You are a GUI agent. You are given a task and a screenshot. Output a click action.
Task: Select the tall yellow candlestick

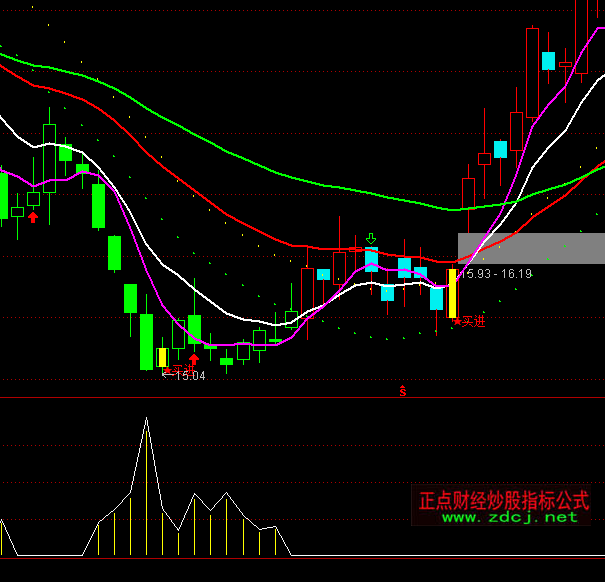pyautogui.click(x=452, y=292)
